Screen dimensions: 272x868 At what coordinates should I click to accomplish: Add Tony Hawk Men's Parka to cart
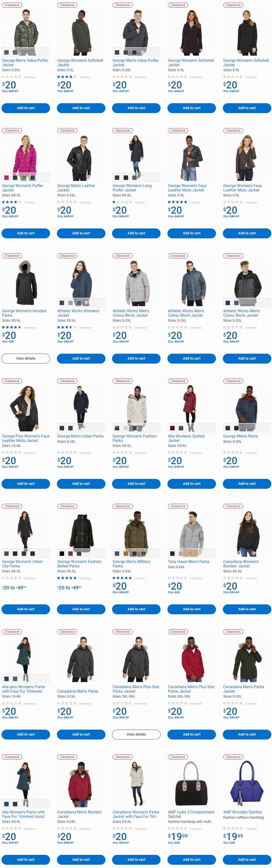(x=192, y=609)
